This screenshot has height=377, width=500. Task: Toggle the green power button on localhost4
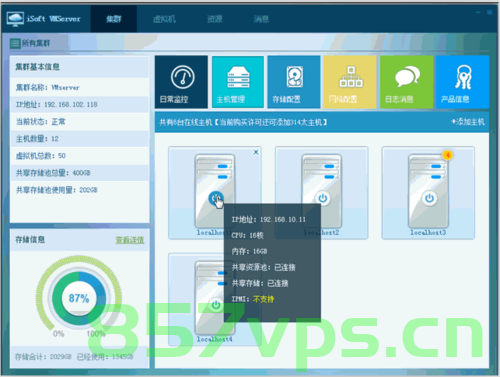click(x=216, y=305)
